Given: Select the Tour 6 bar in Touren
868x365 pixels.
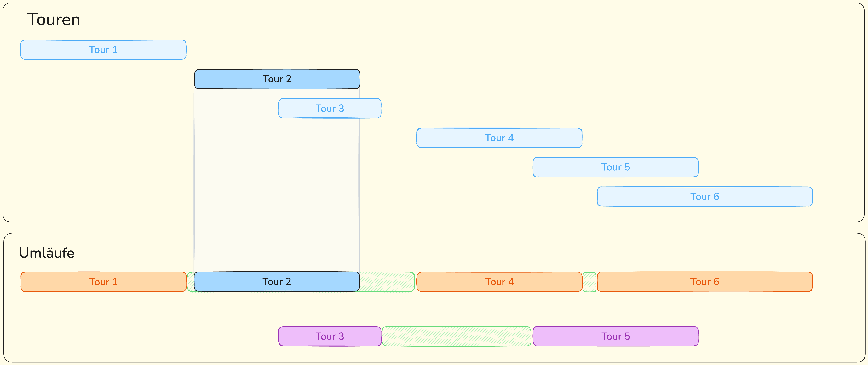Looking at the screenshot, I should pyautogui.click(x=705, y=196).
